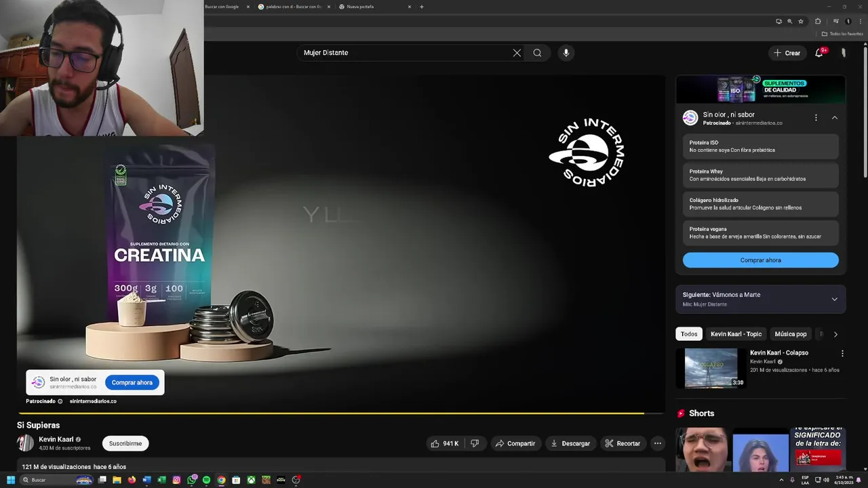Show more filter chips with right arrow
Screen dimensions: 868x488
pyautogui.click(x=835, y=334)
